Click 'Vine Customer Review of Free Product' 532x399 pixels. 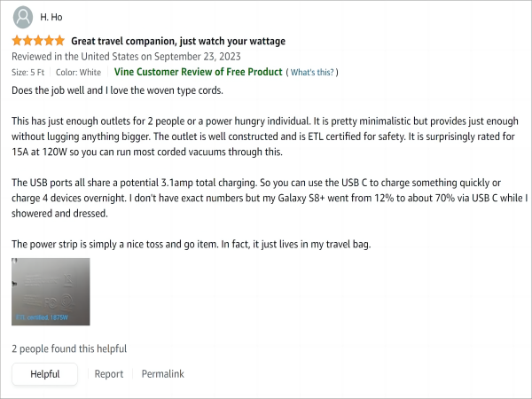pyautogui.click(x=198, y=72)
